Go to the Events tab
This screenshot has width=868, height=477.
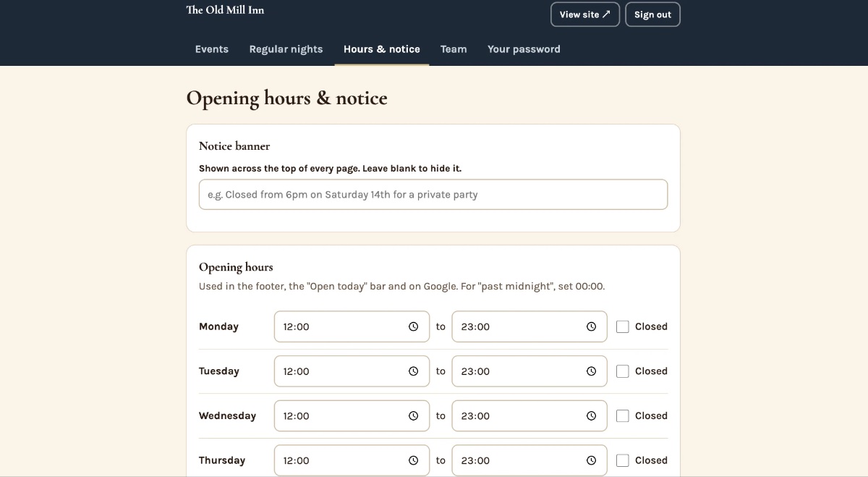point(212,49)
